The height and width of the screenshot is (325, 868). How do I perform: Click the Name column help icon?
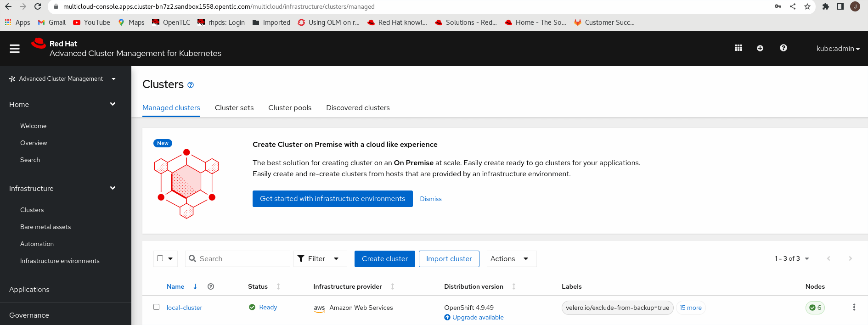[211, 286]
